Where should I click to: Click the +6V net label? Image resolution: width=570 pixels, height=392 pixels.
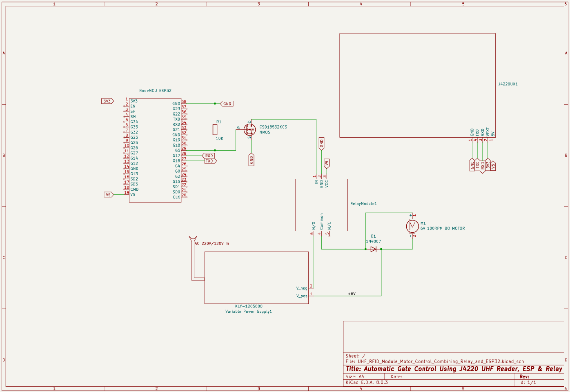[352, 294]
